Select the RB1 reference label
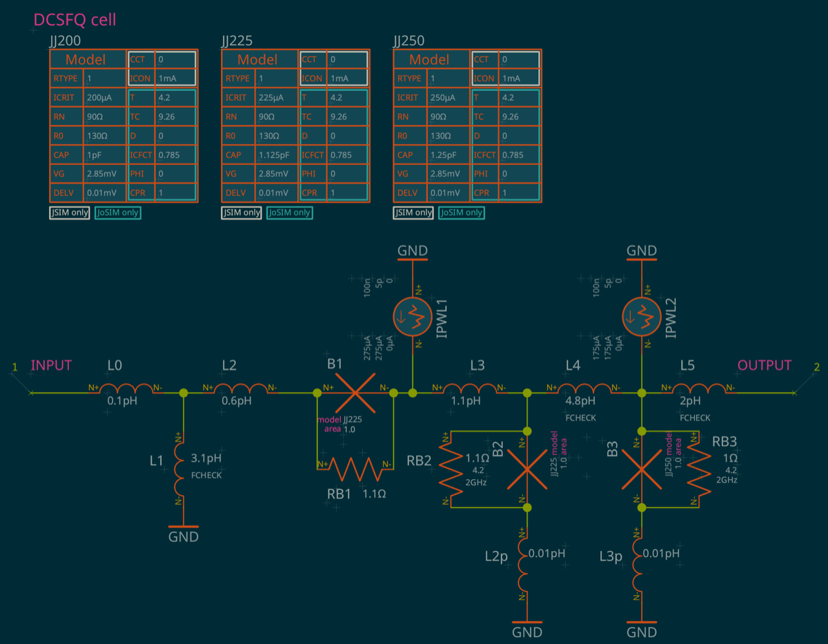 coord(339,493)
